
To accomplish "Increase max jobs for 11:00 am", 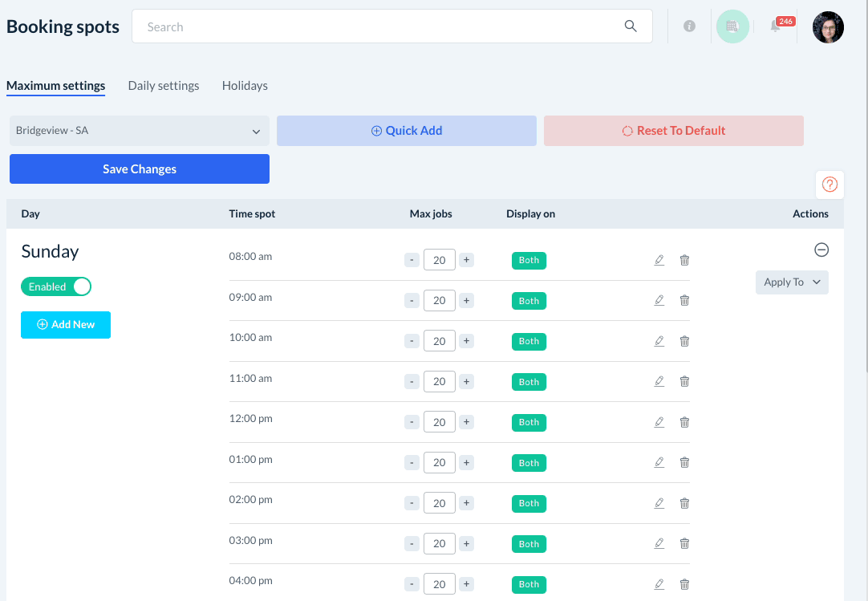I will [467, 381].
